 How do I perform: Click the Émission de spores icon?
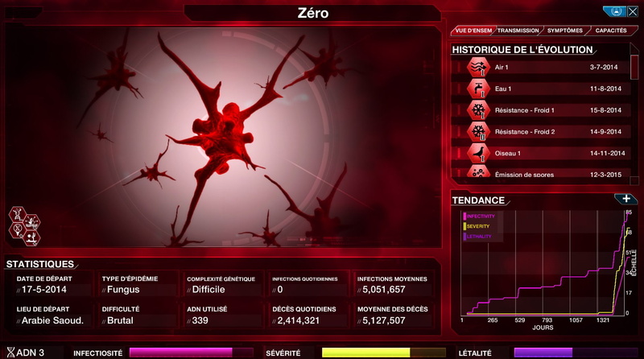point(478,171)
